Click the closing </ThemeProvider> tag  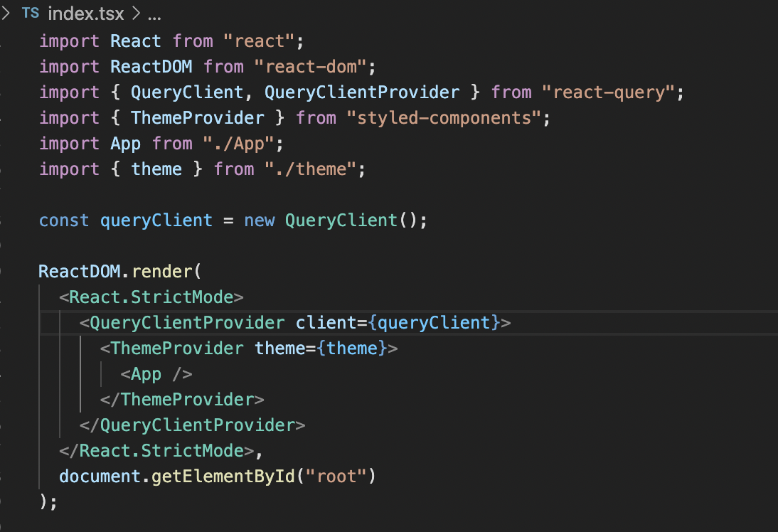tap(182, 400)
